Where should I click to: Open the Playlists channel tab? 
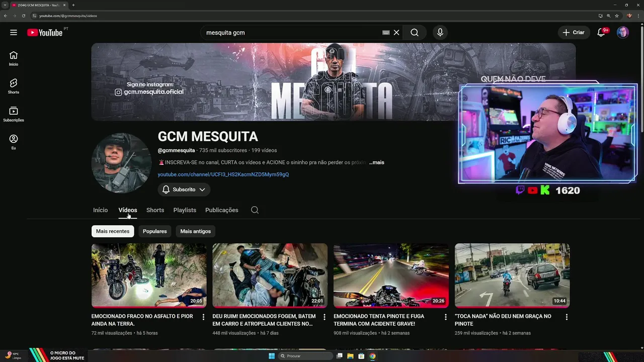point(185,210)
